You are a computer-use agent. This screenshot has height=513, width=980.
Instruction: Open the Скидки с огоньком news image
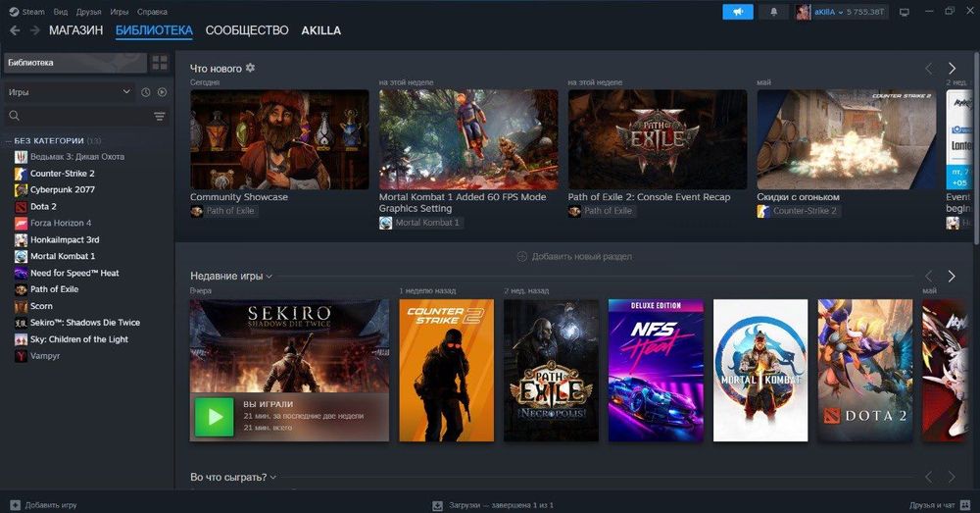847,139
